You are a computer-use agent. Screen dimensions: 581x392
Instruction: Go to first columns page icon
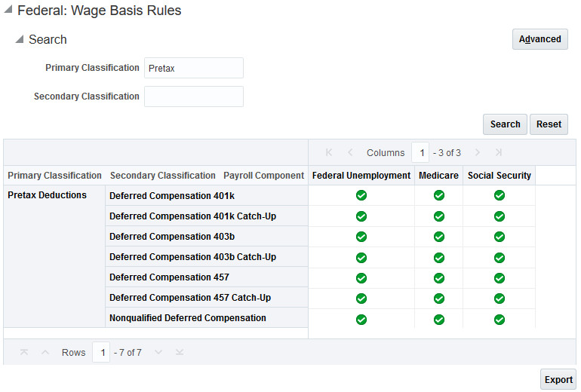[329, 153]
